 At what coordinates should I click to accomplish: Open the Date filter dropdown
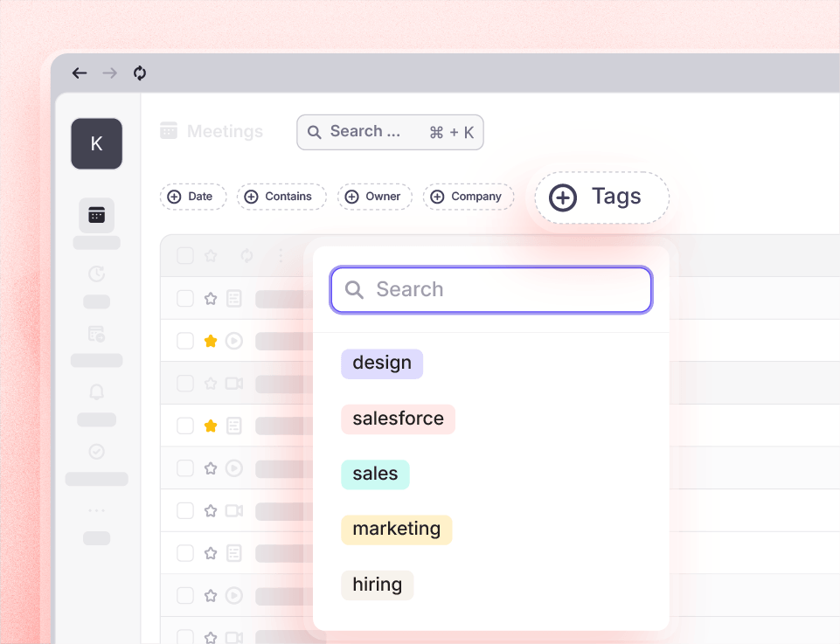(193, 197)
